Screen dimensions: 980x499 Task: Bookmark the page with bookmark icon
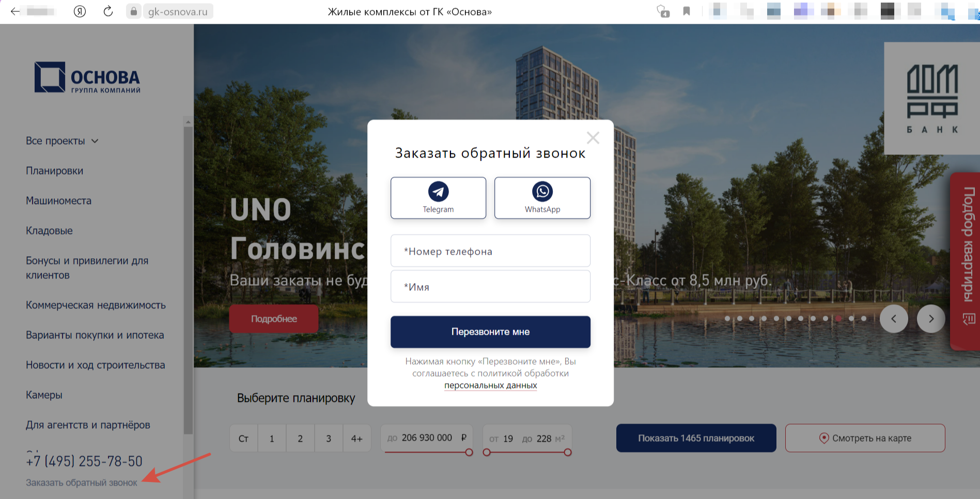[x=687, y=11]
